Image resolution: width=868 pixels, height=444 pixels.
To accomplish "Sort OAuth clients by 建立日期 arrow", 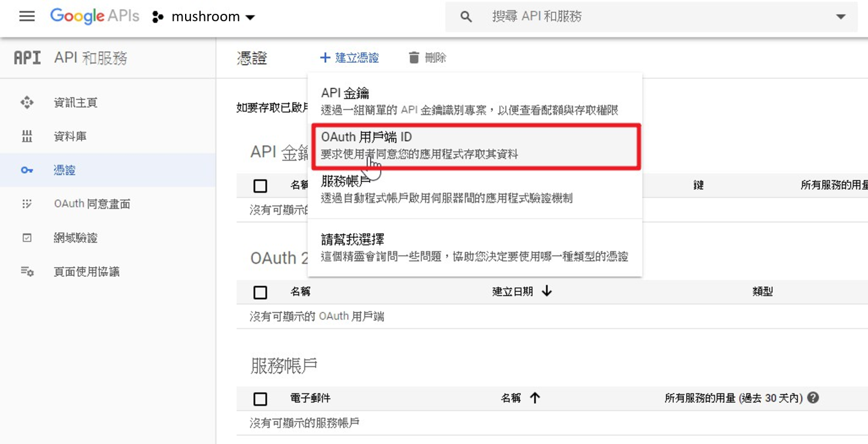I will pos(547,291).
